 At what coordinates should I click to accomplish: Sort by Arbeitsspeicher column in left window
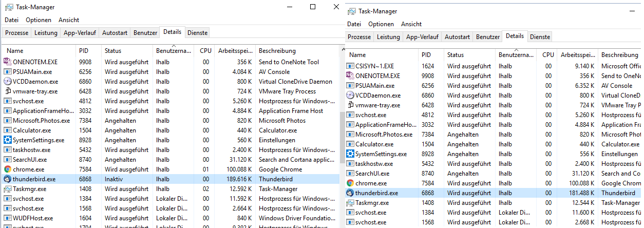coord(235,51)
